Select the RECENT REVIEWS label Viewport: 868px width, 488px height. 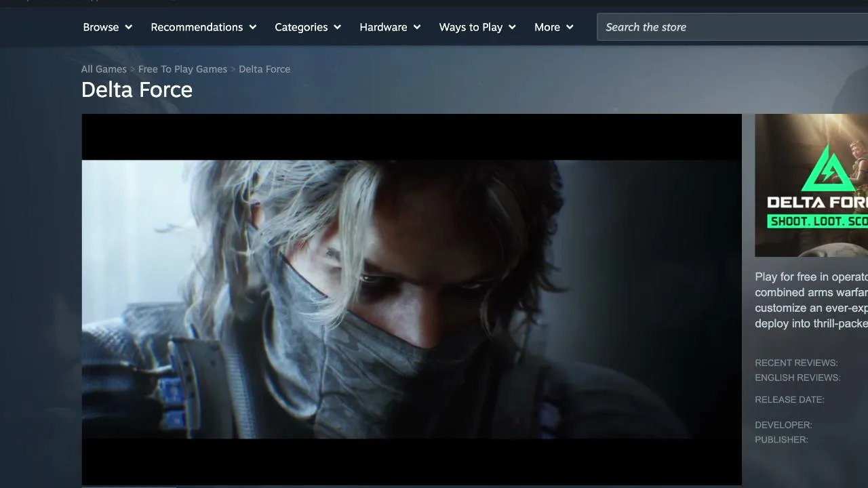pos(796,363)
